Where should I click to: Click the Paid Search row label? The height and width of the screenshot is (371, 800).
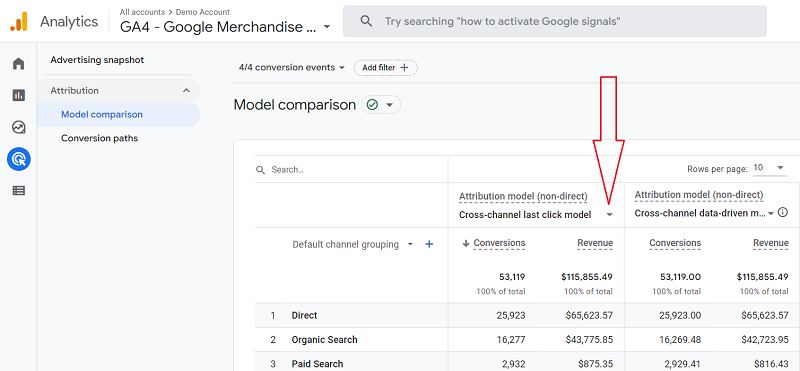coord(317,364)
